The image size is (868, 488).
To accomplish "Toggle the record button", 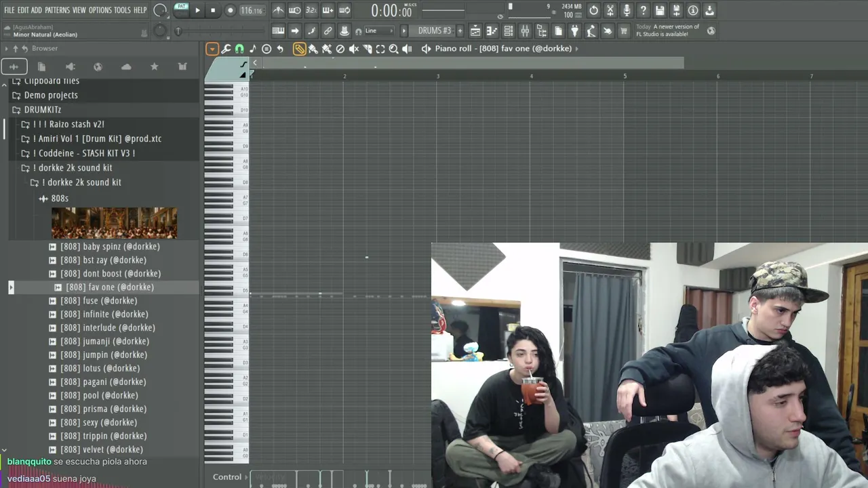I will pos(230,10).
